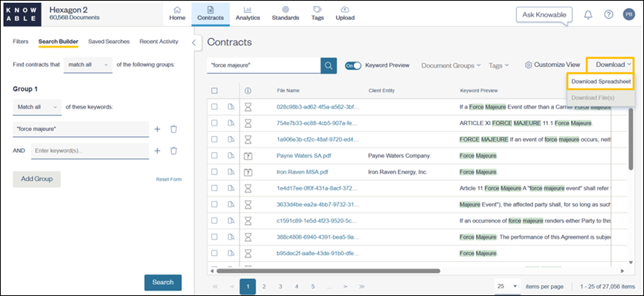Click the vertical scrollbar of the table
This screenshot has height=296, width=644.
(631, 139)
